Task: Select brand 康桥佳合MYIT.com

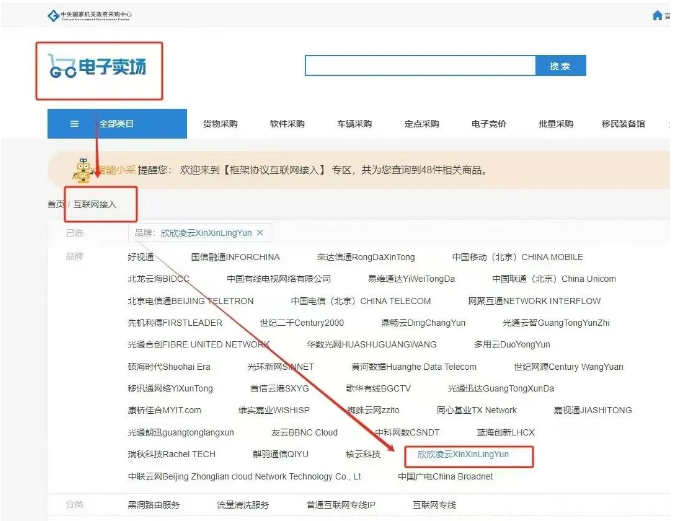Action: click(x=165, y=410)
